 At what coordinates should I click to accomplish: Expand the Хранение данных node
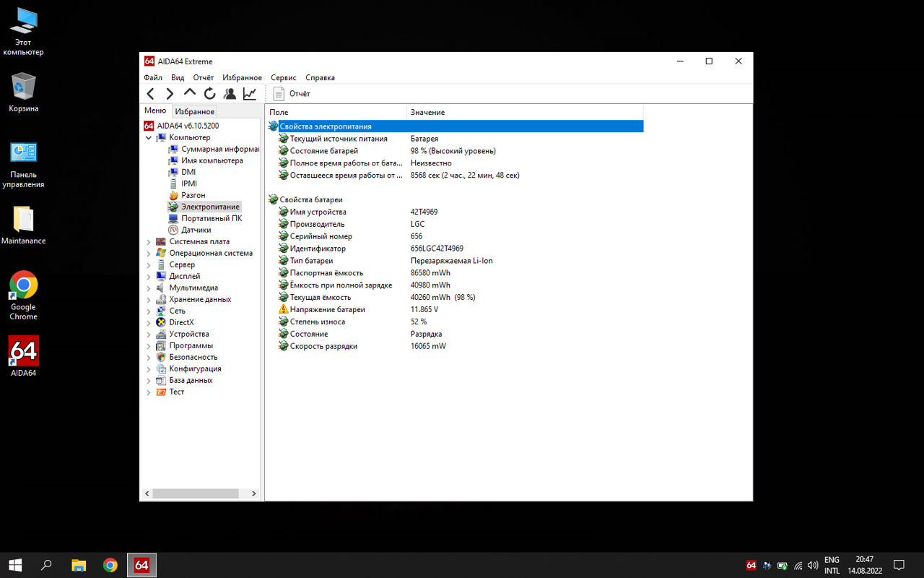point(149,299)
